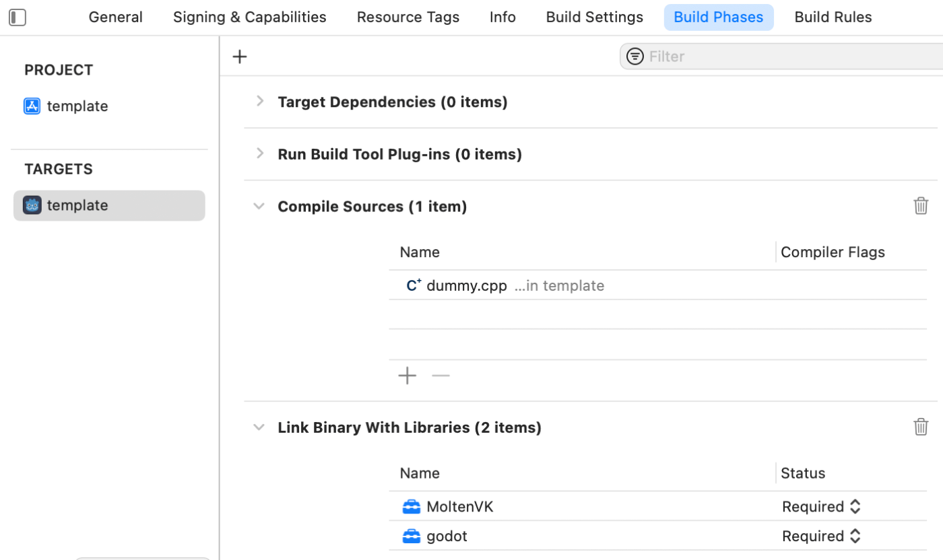This screenshot has height=560, width=943.
Task: Open the Build Rules tab
Action: click(833, 17)
